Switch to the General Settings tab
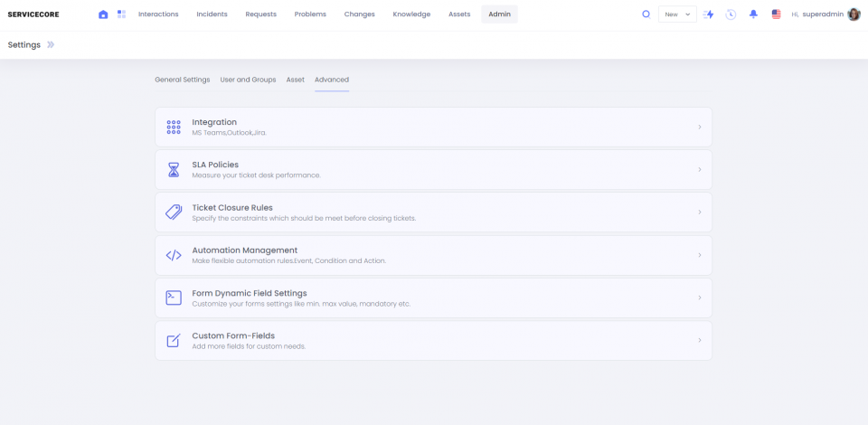Image resolution: width=868 pixels, height=425 pixels. [x=182, y=80]
